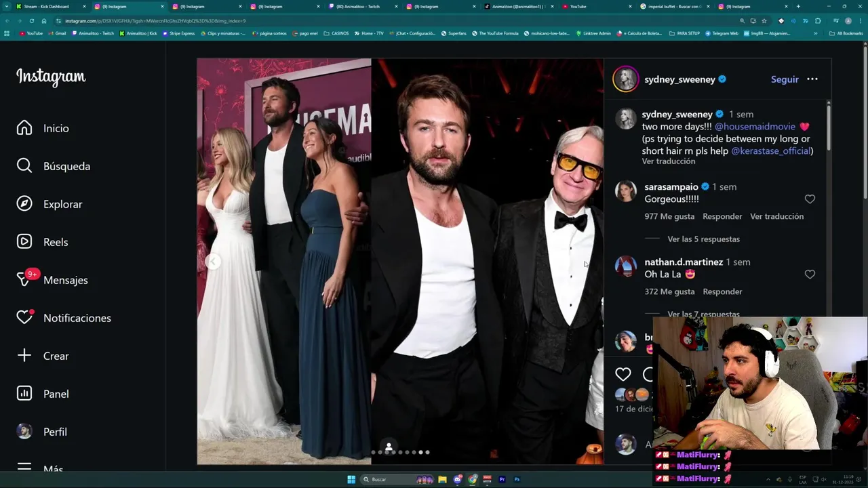The image size is (868, 488).
Task: Click Ver traducción under the caption
Action: pyautogui.click(x=669, y=161)
